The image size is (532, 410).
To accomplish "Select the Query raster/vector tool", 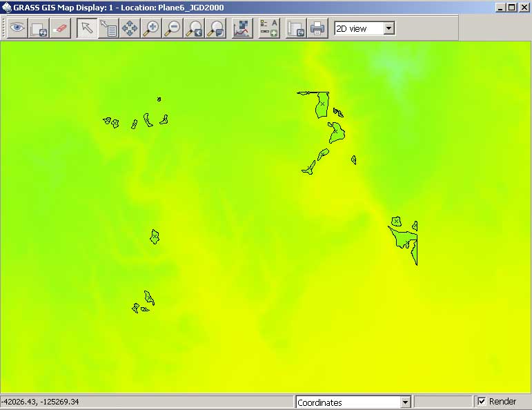I will click(108, 28).
